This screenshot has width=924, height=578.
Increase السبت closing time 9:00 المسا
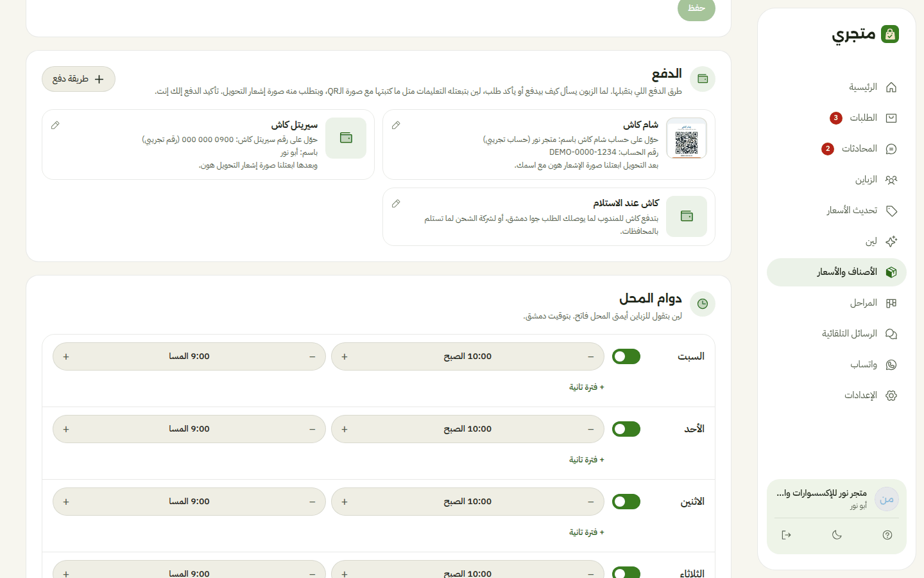[66, 356]
